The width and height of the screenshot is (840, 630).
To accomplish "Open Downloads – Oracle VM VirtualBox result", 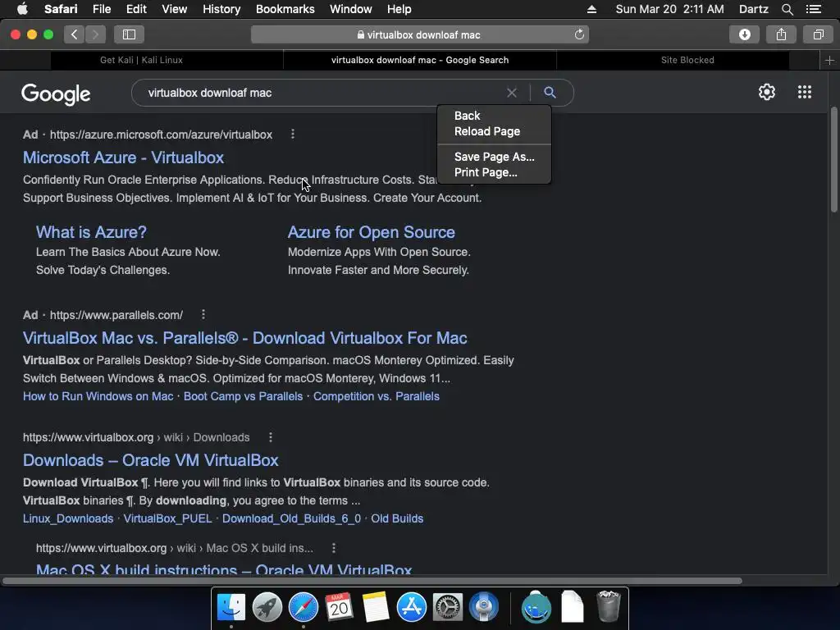I will 151,460.
